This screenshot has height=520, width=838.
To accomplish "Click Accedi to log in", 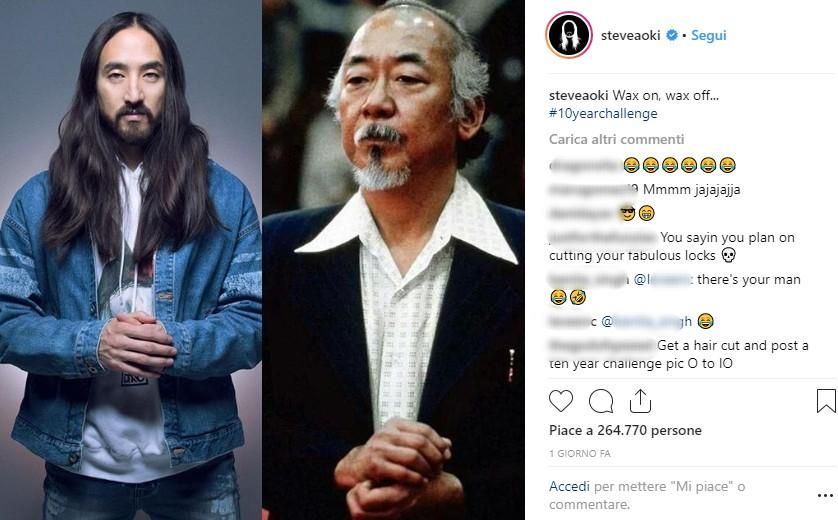I will pyautogui.click(x=569, y=486).
